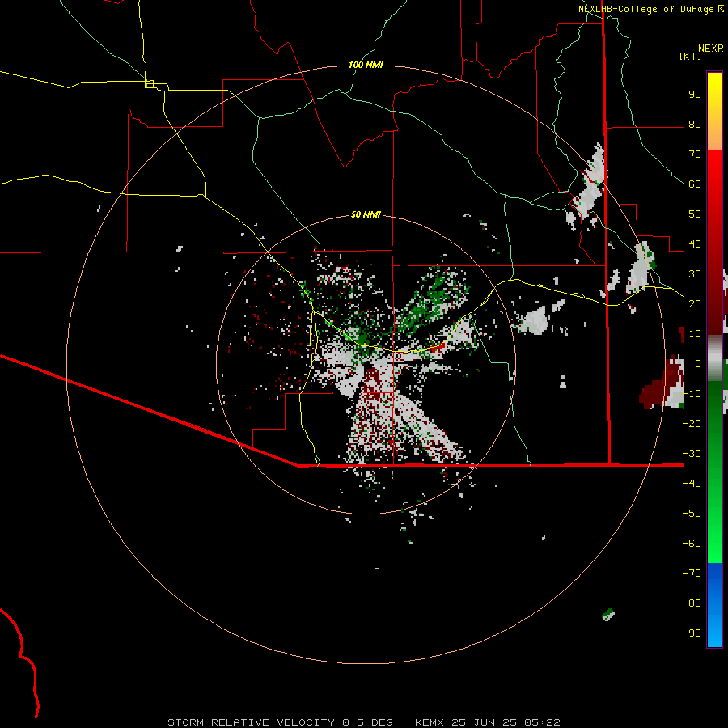Click the -10 value on velocity scale

coord(692,394)
